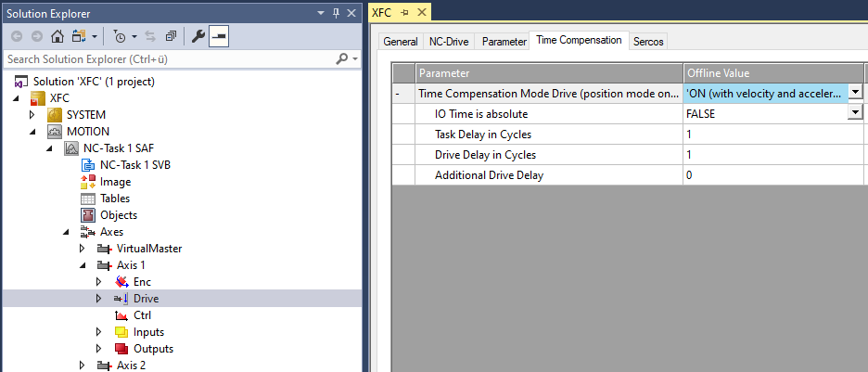Select Axis 1 in the tree
The image size is (868, 372).
[131, 265]
